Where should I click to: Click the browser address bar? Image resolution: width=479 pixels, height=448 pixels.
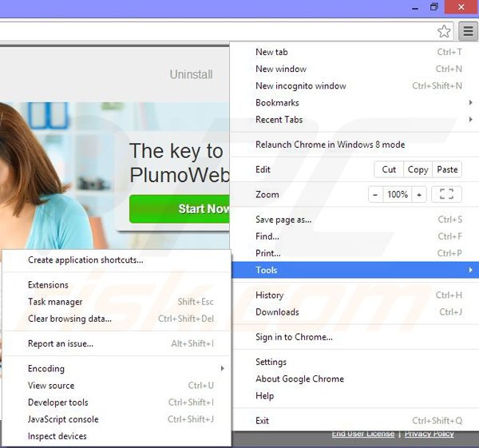click(217, 31)
